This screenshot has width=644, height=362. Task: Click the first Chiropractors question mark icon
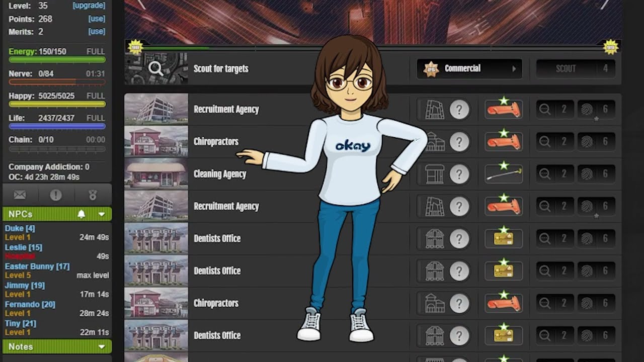coord(459,142)
